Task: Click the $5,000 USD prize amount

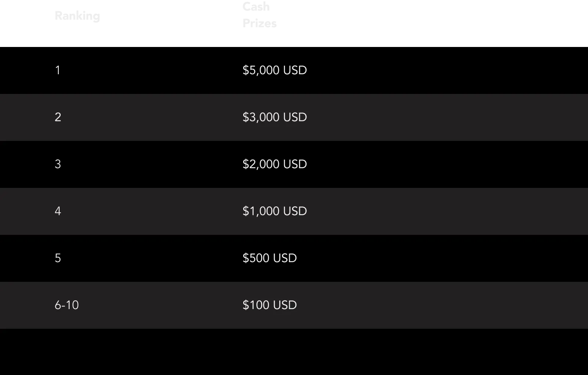Action: [275, 70]
